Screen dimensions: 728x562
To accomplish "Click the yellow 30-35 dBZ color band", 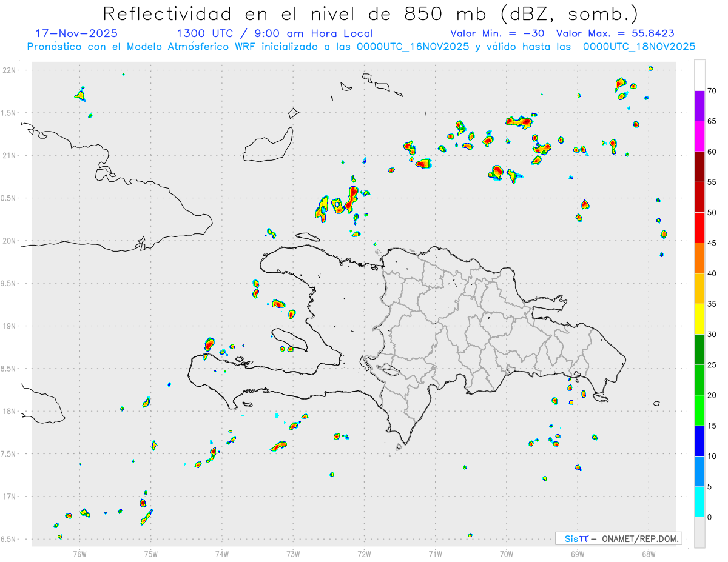I will (699, 319).
